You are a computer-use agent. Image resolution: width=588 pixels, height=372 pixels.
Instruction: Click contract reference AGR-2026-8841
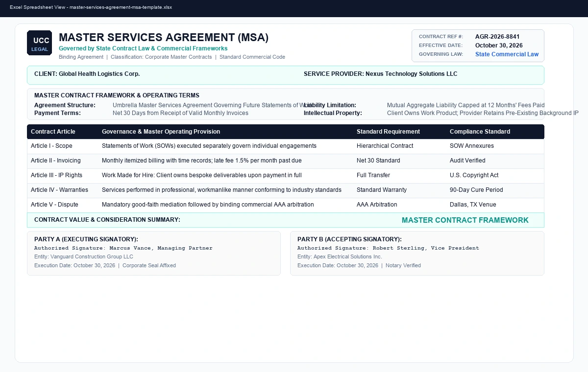497,37
